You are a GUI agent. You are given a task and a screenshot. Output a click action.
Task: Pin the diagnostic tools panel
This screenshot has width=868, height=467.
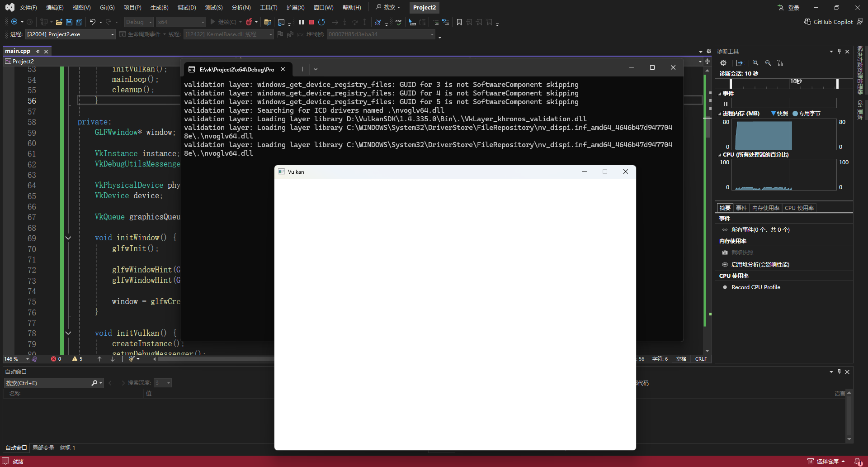(839, 51)
